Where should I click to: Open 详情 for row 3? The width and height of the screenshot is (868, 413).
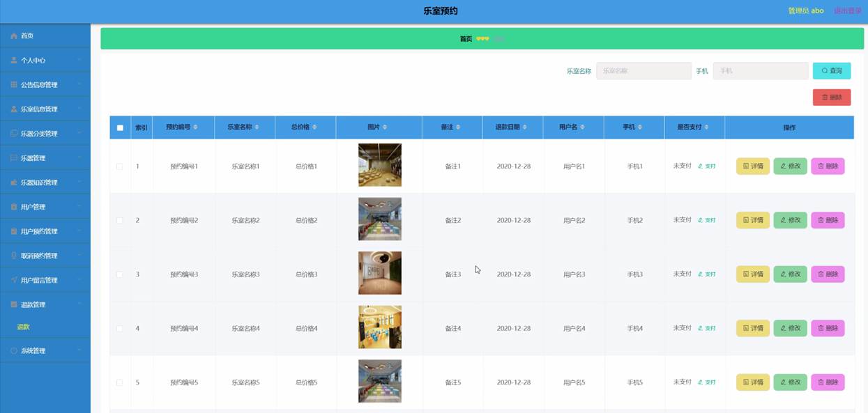click(x=753, y=274)
